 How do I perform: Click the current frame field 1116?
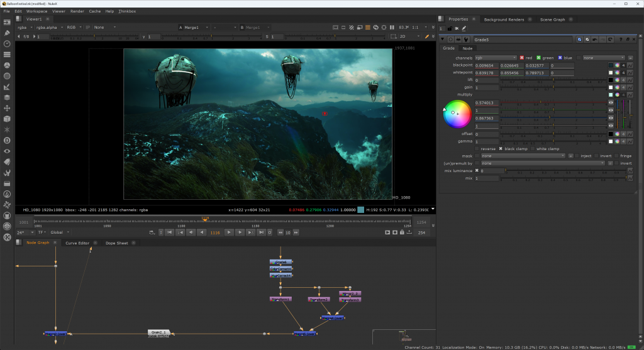(215, 232)
